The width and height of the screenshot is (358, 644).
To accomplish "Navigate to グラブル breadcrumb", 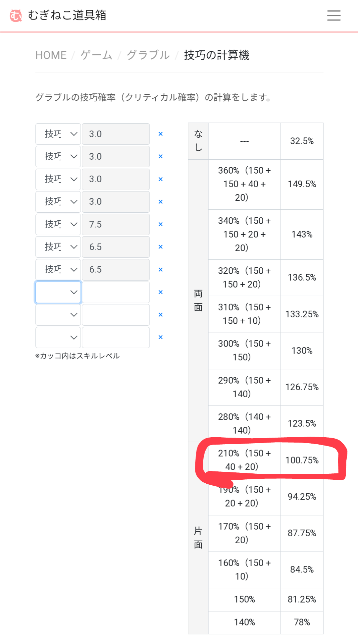I will tap(148, 55).
